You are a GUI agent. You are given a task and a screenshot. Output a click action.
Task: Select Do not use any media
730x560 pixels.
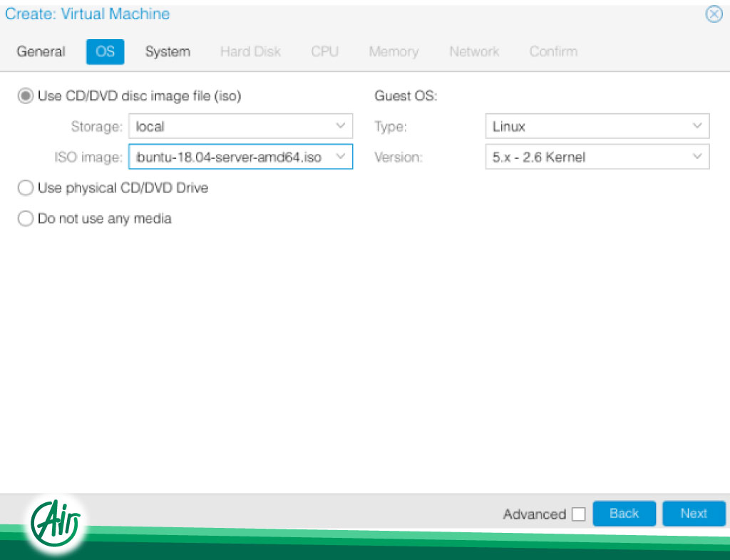(x=25, y=219)
